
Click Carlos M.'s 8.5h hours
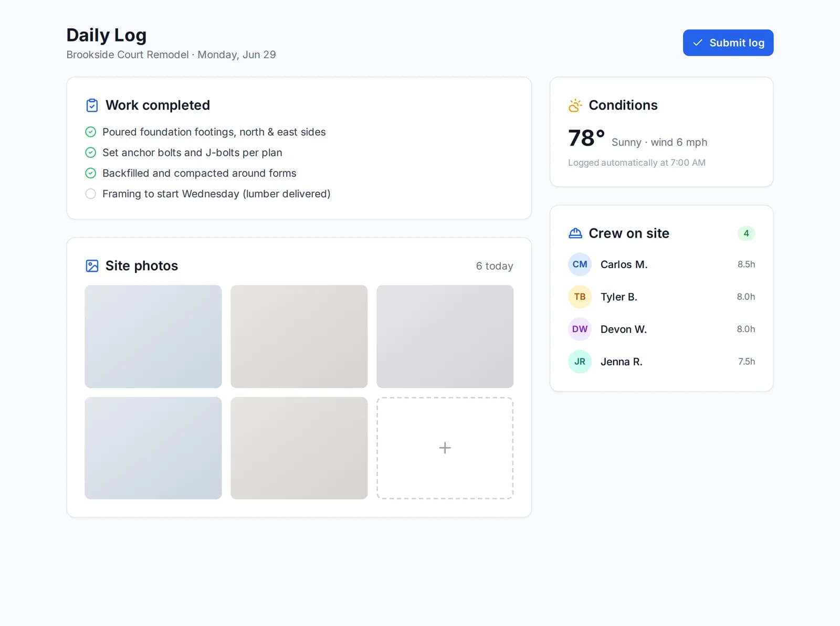746,264
